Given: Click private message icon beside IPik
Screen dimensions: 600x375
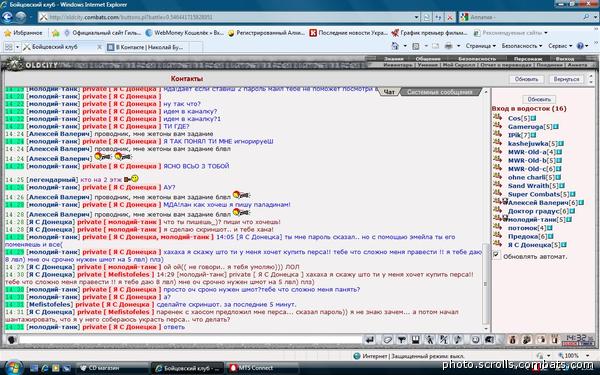Looking at the screenshot, I should click(x=497, y=134).
